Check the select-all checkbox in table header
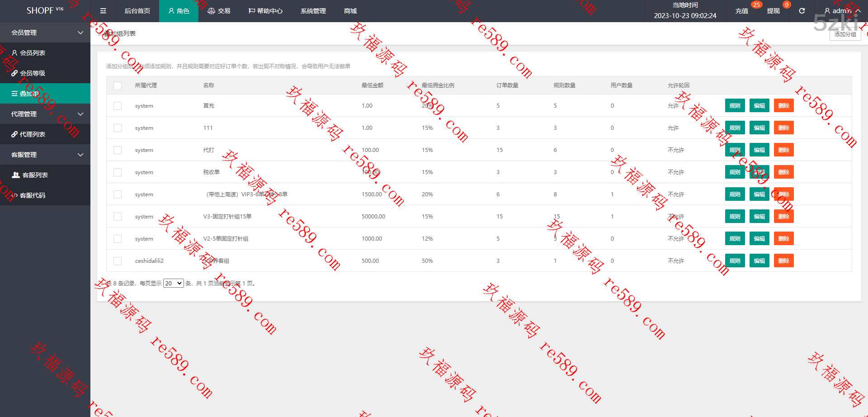868x417 pixels. [x=118, y=85]
